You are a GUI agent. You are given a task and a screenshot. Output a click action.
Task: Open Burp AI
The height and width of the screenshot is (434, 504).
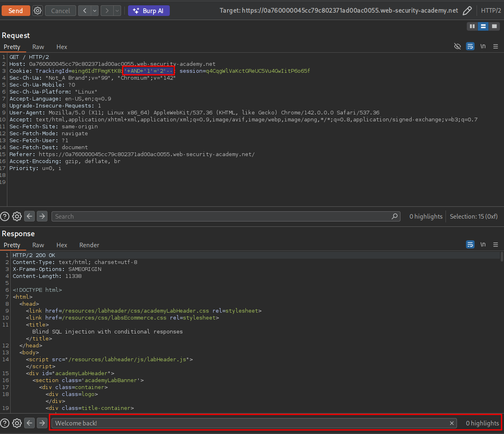pos(148,11)
